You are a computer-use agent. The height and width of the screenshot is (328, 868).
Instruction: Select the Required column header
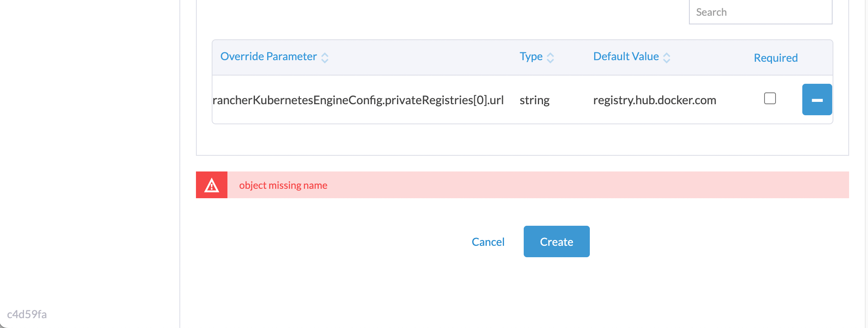775,57
